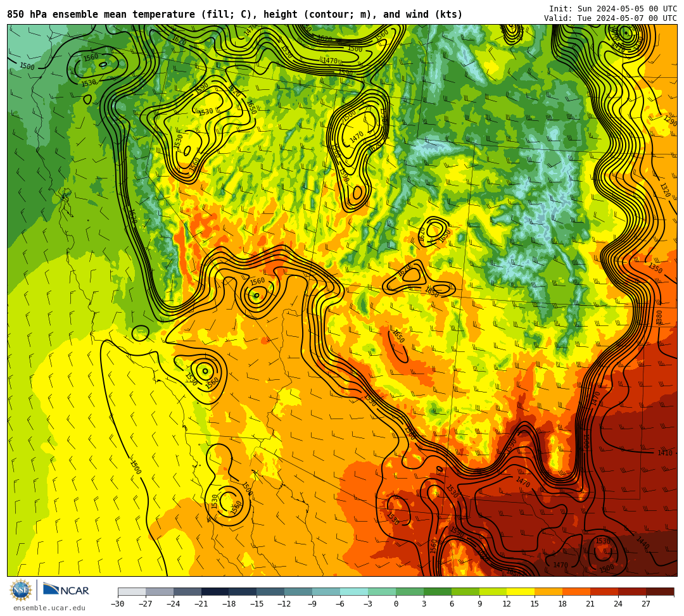Click the 1380 height contour label
This screenshot has height=616, width=684.
click(x=659, y=317)
